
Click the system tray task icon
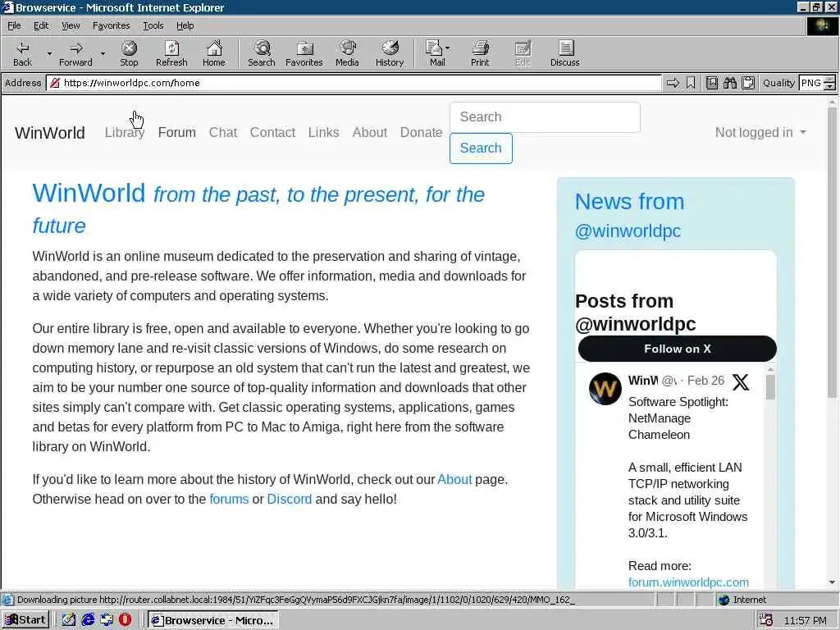click(x=765, y=620)
